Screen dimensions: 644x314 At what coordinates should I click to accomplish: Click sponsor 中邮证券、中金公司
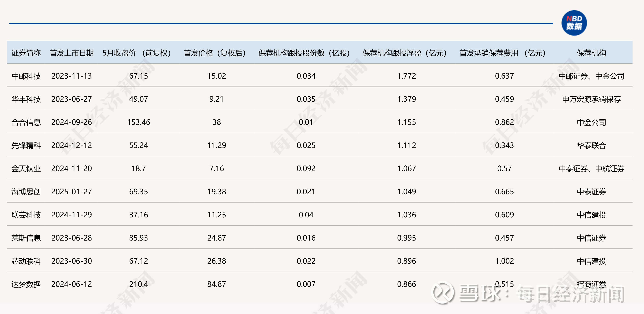coord(592,76)
